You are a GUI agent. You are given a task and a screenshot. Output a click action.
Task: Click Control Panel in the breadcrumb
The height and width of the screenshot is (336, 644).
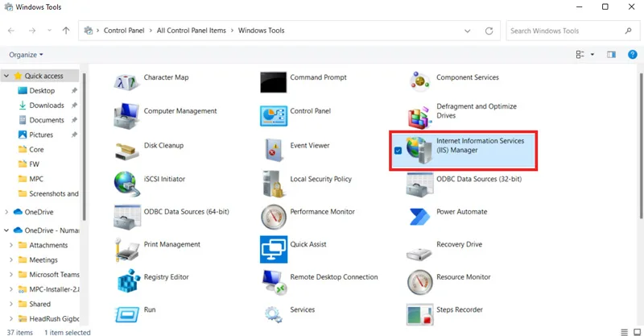pos(124,31)
